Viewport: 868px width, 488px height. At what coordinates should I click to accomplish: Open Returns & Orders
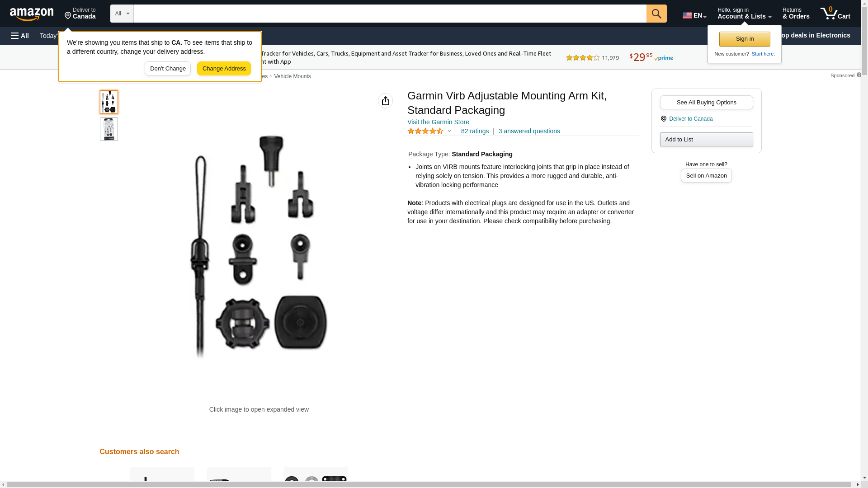click(796, 14)
